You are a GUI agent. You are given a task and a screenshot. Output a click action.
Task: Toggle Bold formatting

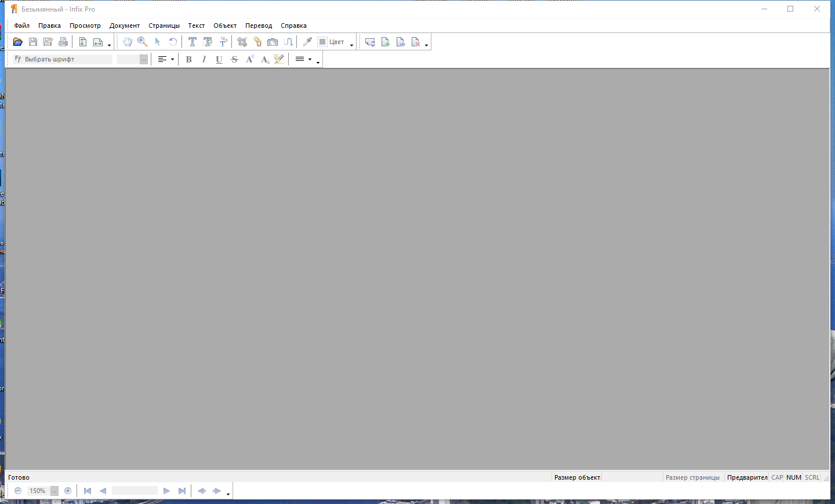(189, 60)
